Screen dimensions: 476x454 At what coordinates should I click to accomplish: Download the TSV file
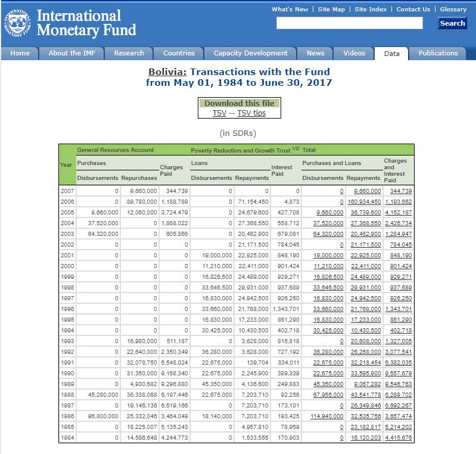tap(219, 113)
